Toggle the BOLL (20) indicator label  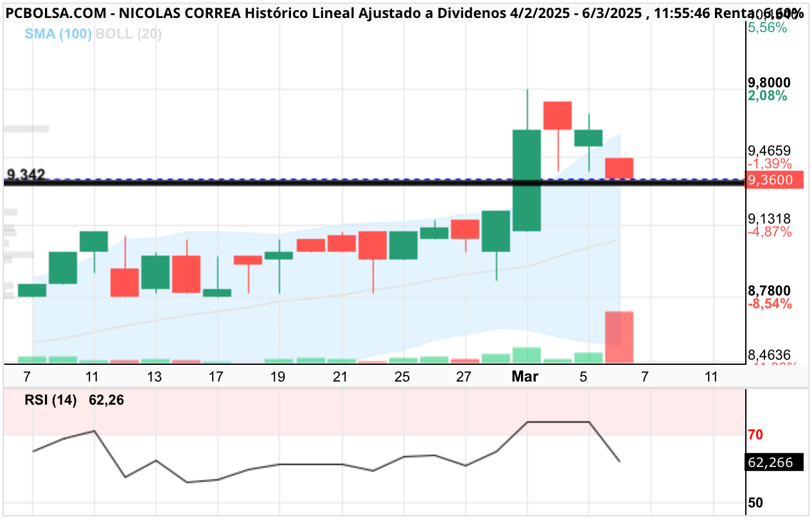pyautogui.click(x=128, y=34)
